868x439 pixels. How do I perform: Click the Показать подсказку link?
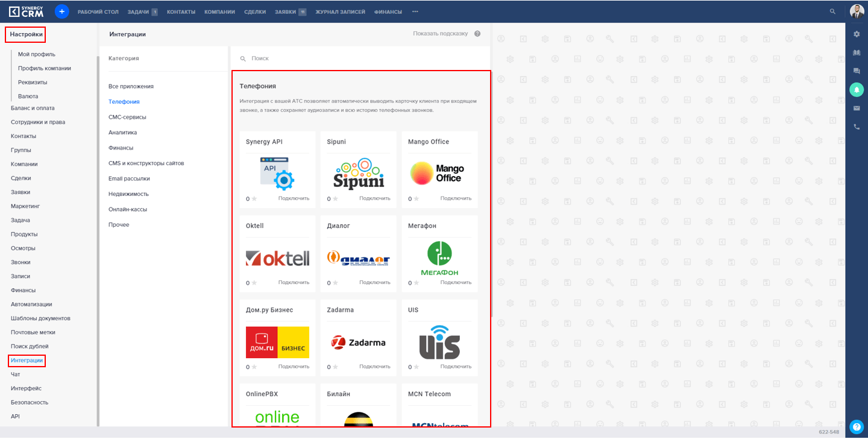pyautogui.click(x=441, y=34)
